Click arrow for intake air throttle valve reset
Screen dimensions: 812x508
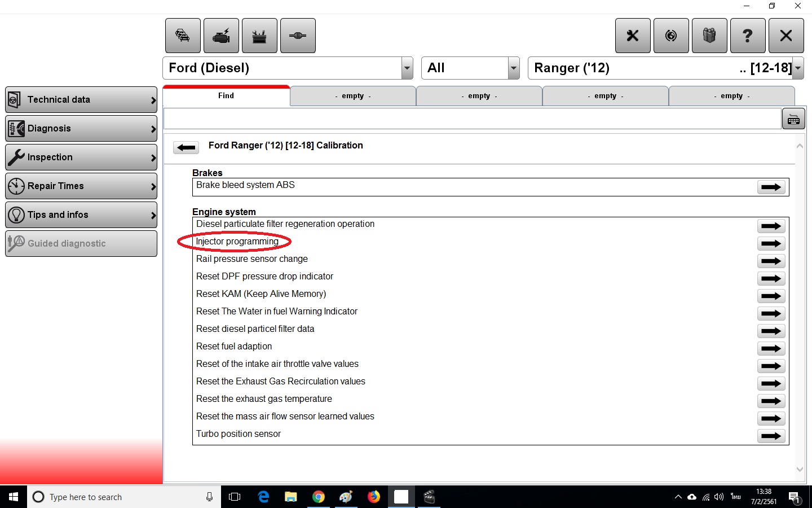pos(771,366)
